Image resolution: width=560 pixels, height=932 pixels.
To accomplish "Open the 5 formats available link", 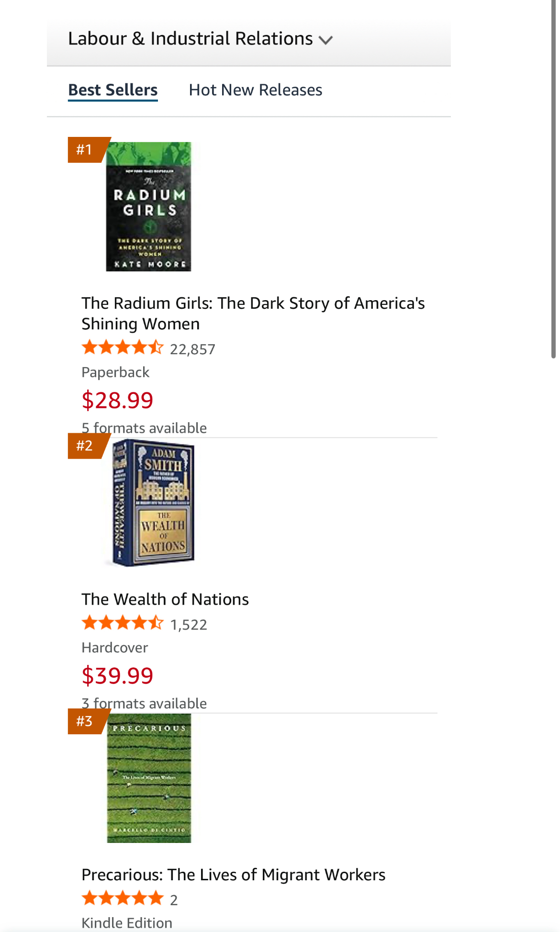I will (x=144, y=427).
